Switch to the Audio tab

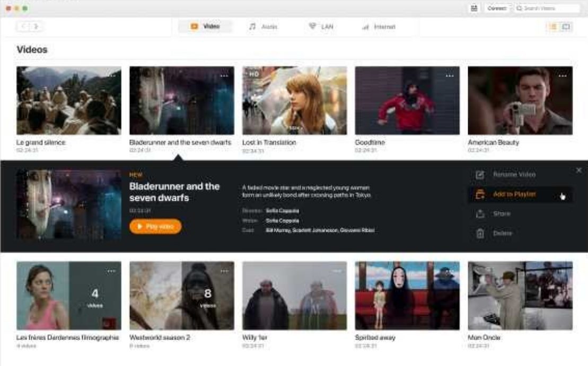pos(263,26)
